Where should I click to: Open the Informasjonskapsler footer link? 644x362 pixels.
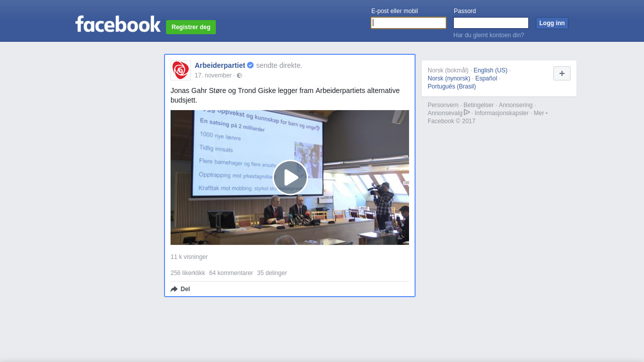click(x=502, y=113)
